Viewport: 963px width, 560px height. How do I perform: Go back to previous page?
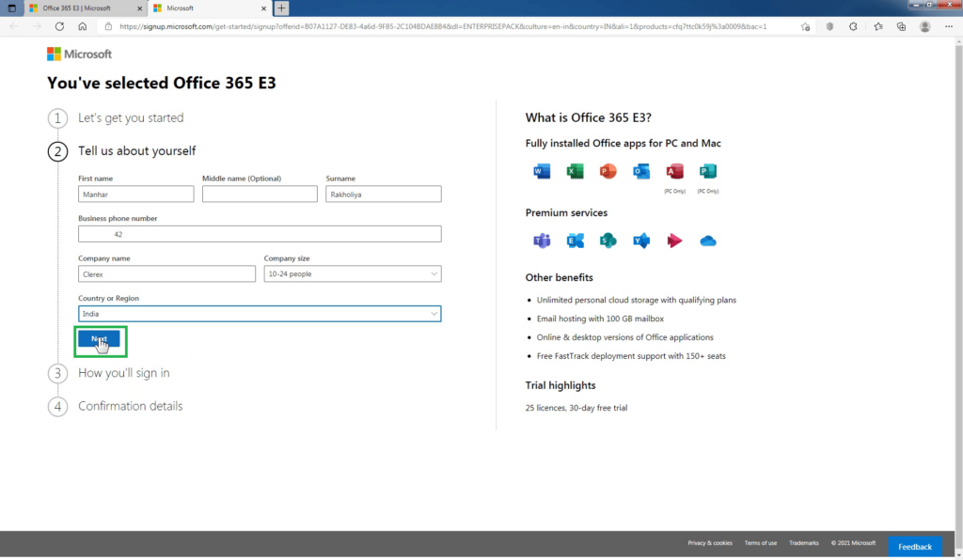(x=14, y=26)
